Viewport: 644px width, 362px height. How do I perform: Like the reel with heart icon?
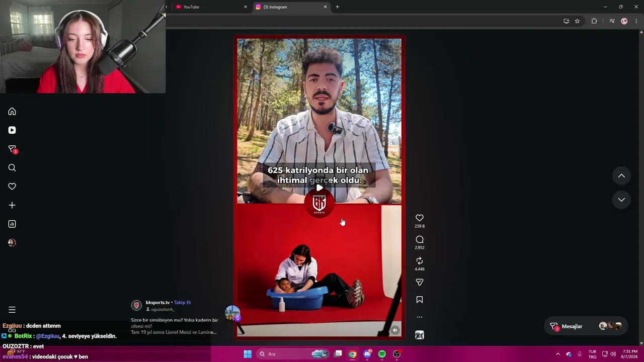click(420, 218)
